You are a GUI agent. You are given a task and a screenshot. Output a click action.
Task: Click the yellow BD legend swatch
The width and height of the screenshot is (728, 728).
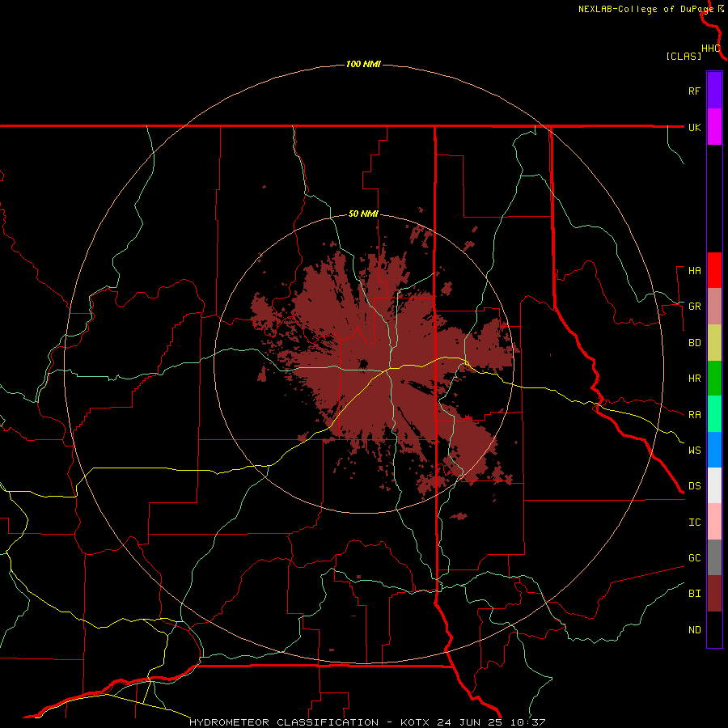tap(714, 343)
